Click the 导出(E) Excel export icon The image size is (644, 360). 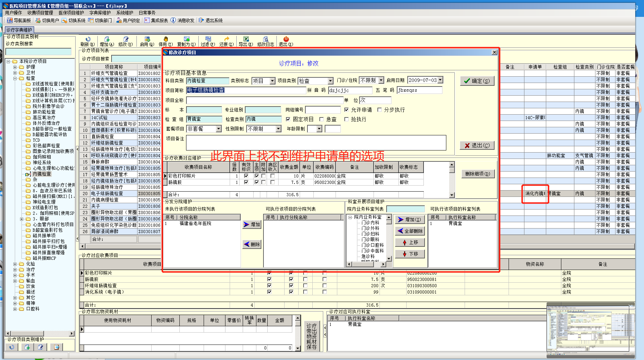pyautogui.click(x=246, y=39)
